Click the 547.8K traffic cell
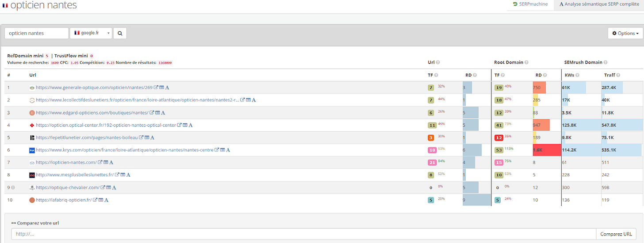644x243 pixels. (x=621, y=125)
